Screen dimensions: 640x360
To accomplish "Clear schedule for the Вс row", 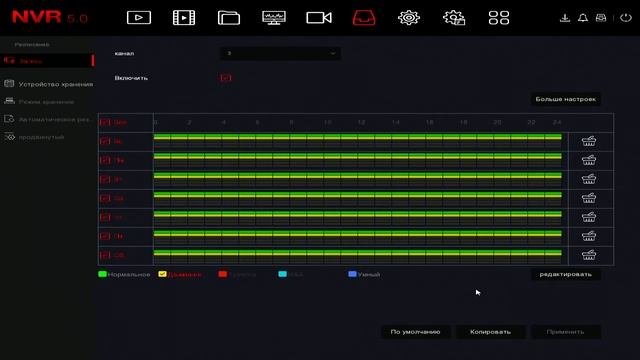I will point(589,141).
